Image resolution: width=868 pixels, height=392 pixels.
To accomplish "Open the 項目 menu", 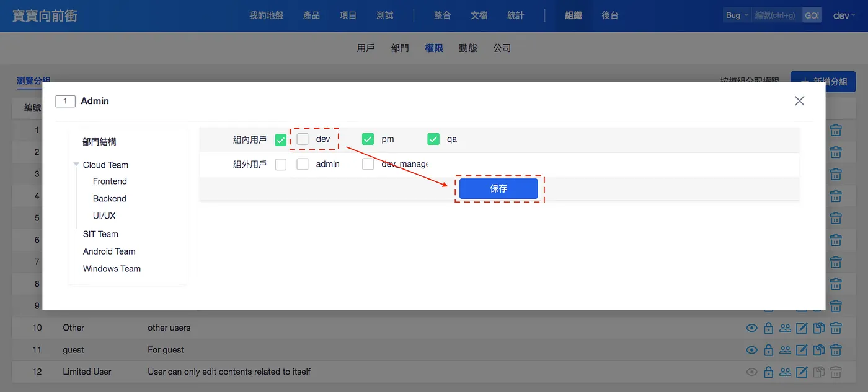I will (348, 15).
